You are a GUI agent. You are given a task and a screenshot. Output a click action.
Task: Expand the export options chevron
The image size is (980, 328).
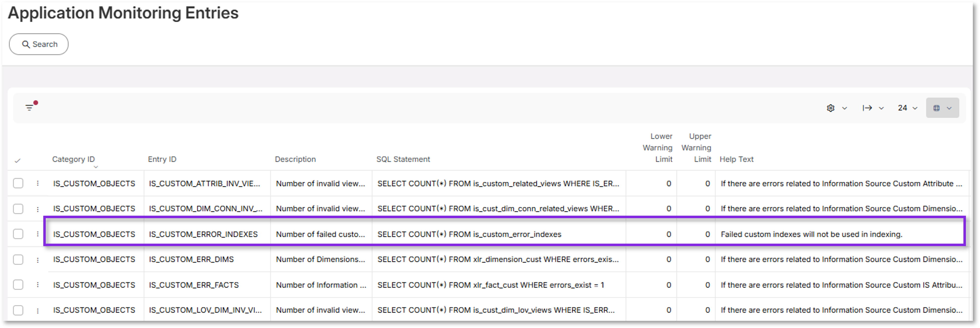[x=881, y=108]
